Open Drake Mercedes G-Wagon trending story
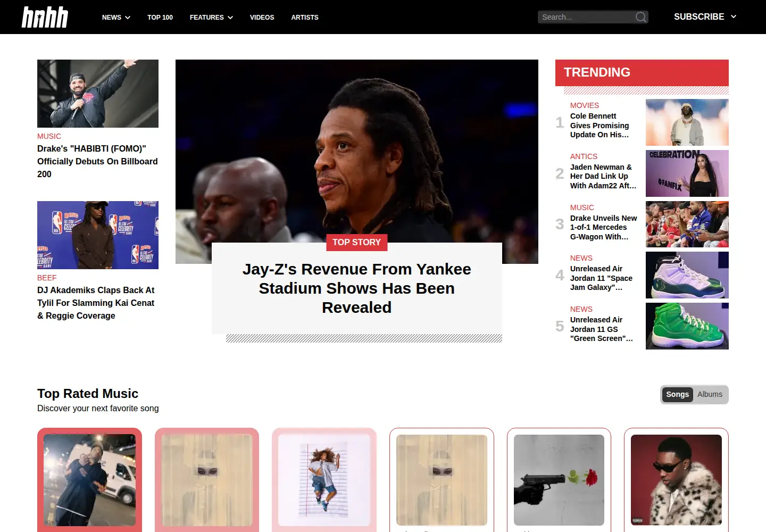The height and width of the screenshot is (532, 766). coord(603,227)
